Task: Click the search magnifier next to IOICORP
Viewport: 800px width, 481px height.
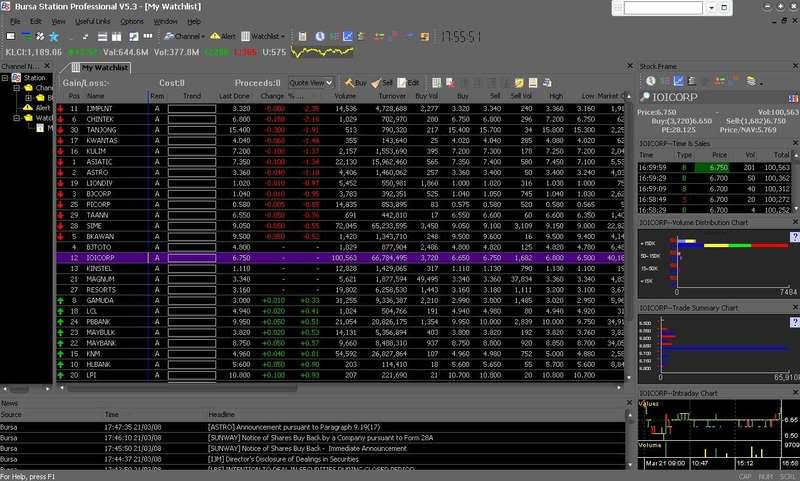Action: (x=645, y=96)
